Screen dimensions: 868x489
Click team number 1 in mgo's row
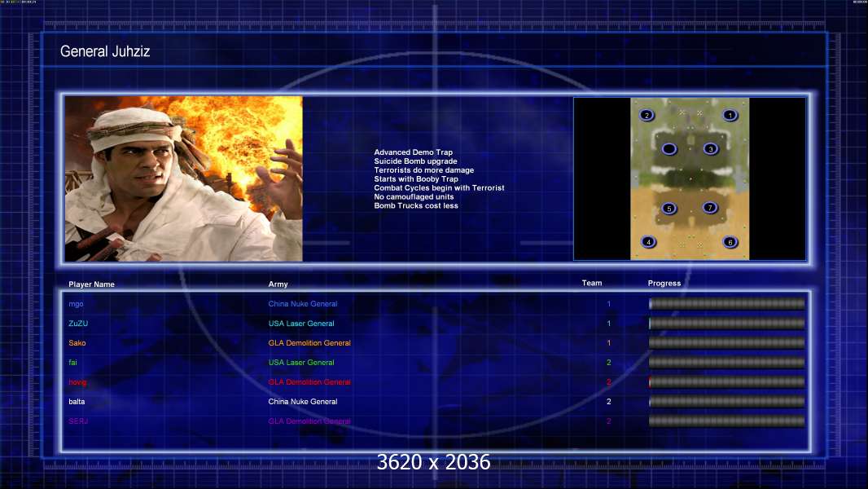609,304
